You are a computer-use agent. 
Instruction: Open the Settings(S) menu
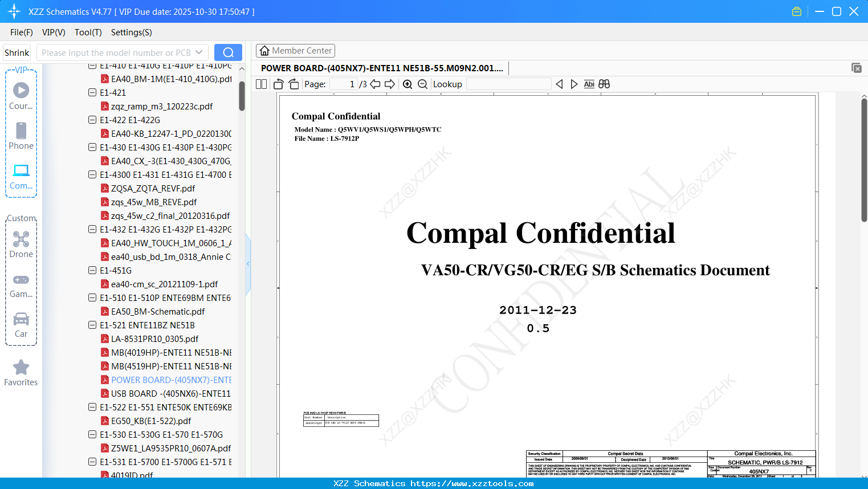pos(132,32)
